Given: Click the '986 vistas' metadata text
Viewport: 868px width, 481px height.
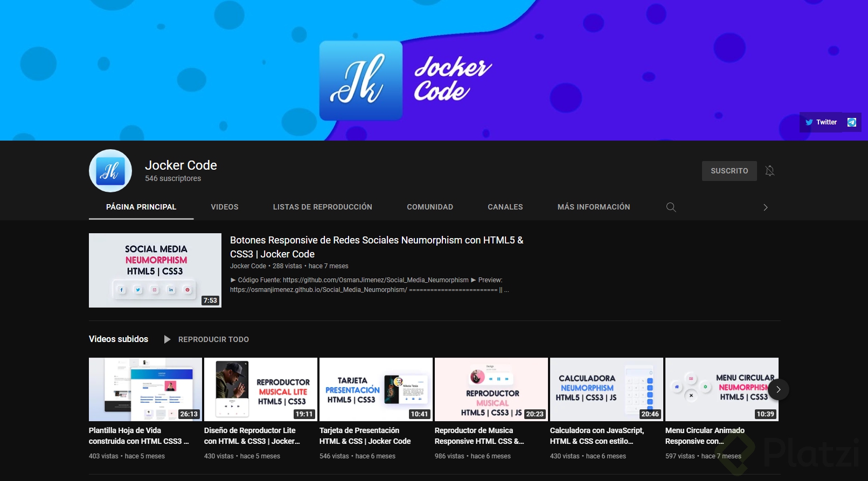Looking at the screenshot, I should pos(449,456).
